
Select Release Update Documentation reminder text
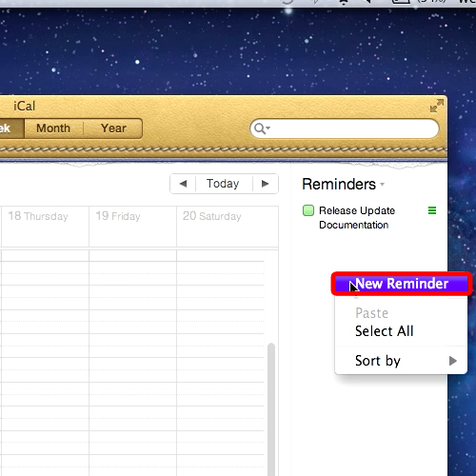coord(357,218)
